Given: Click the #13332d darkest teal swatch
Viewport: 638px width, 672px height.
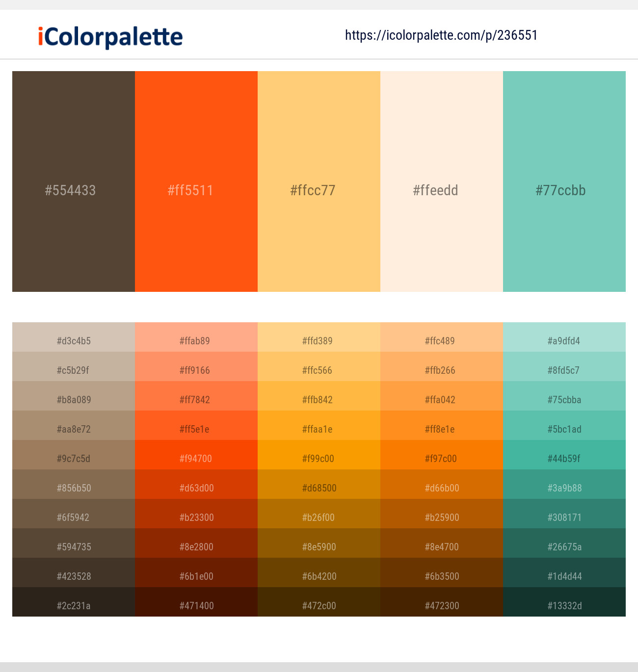Looking at the screenshot, I should click(564, 606).
